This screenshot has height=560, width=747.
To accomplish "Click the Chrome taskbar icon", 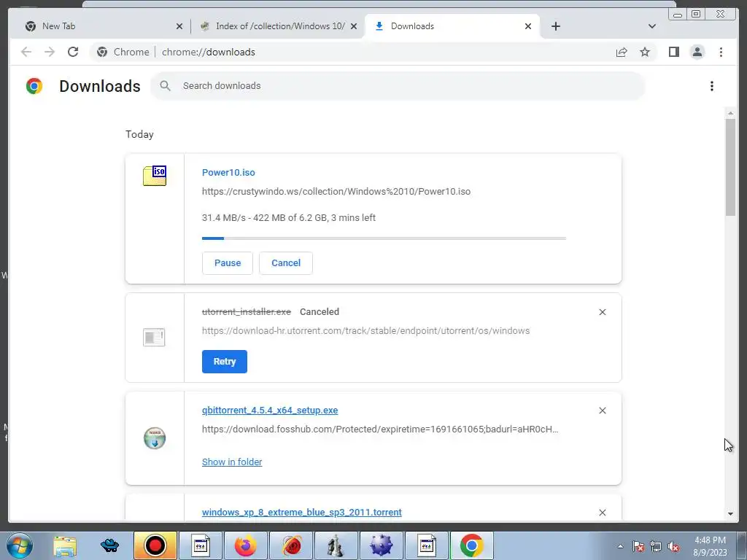I will (x=472, y=545).
